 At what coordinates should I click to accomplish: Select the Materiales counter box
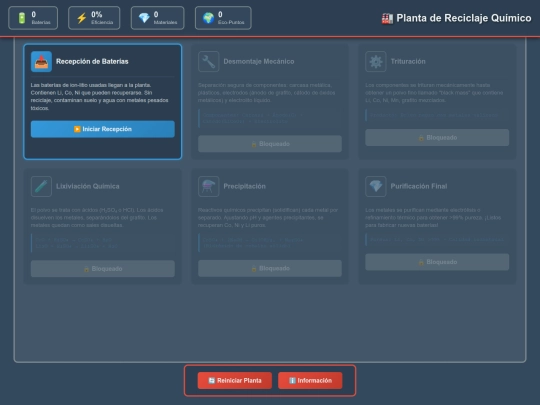click(157, 18)
